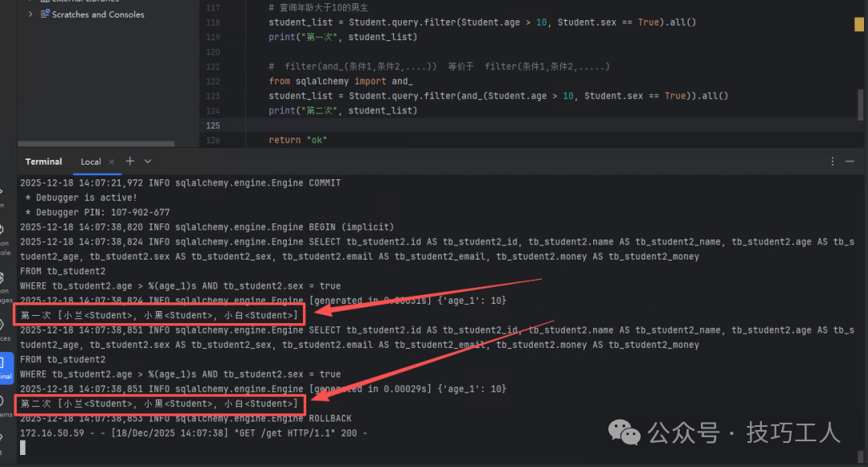
Task: Click line number 118 in gutter
Action: 212,23
